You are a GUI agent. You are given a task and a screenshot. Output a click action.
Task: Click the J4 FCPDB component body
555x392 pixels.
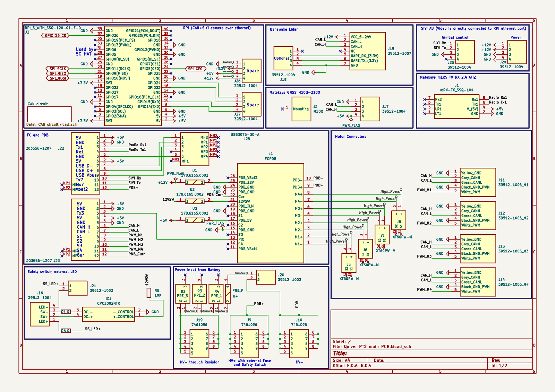click(x=271, y=213)
